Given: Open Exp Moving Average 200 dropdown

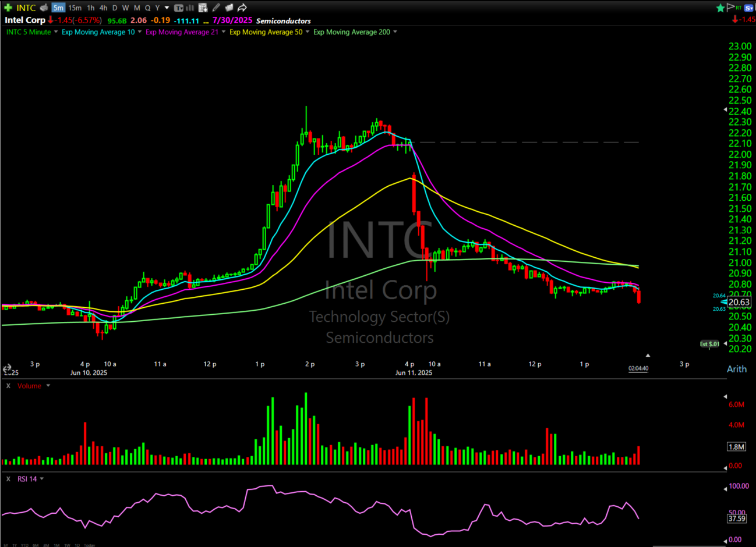Looking at the screenshot, I should 395,32.
